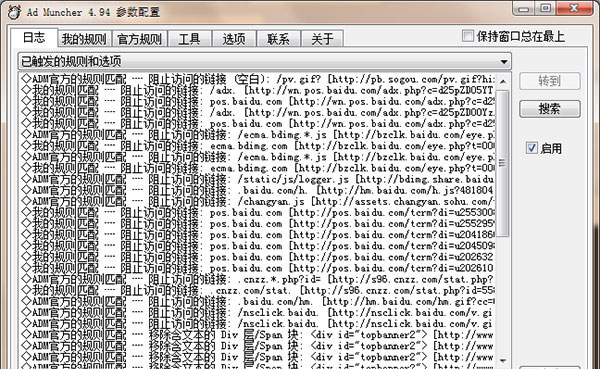Open the 我的规则 tab
This screenshot has height=369, width=600.
84,39
